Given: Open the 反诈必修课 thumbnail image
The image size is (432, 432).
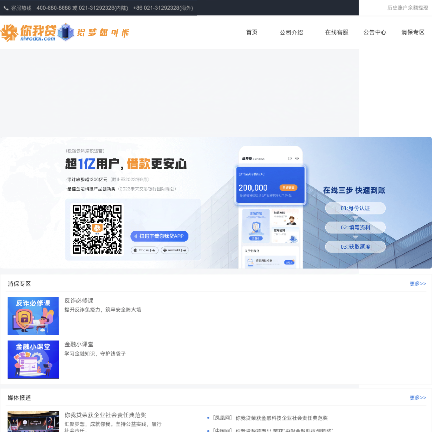Looking at the screenshot, I should click(33, 316).
